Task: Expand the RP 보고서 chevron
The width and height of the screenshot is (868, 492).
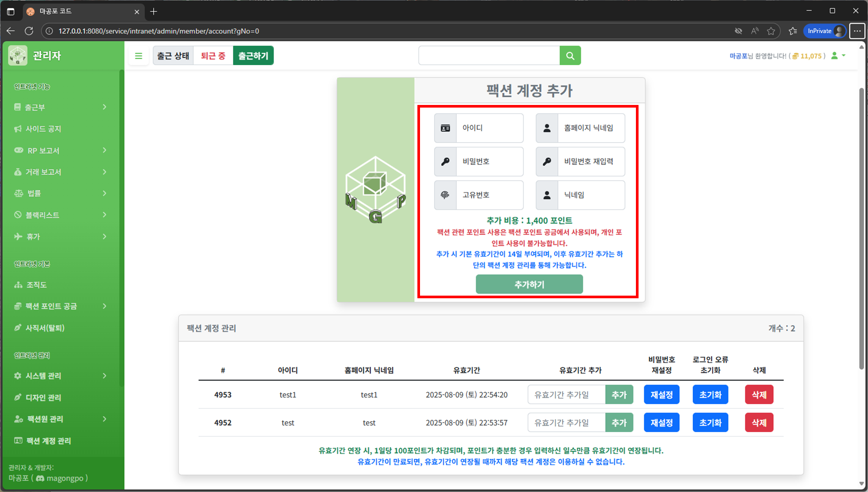Action: coord(104,150)
